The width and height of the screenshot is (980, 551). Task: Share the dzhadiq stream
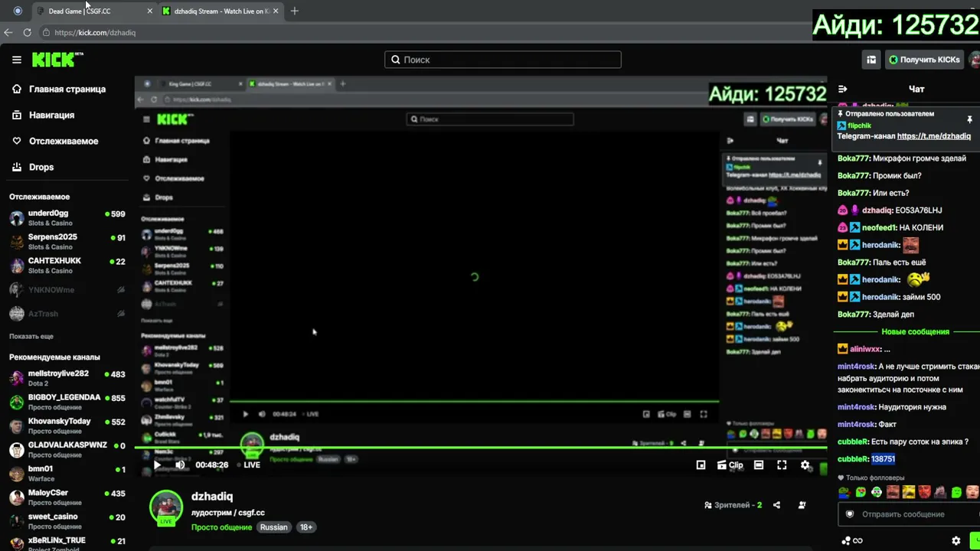click(x=777, y=505)
